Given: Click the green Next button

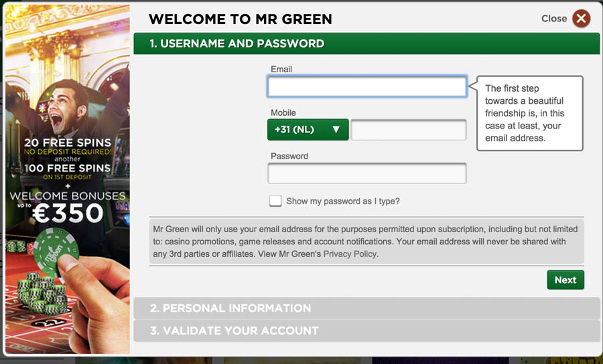Looking at the screenshot, I should (x=565, y=280).
